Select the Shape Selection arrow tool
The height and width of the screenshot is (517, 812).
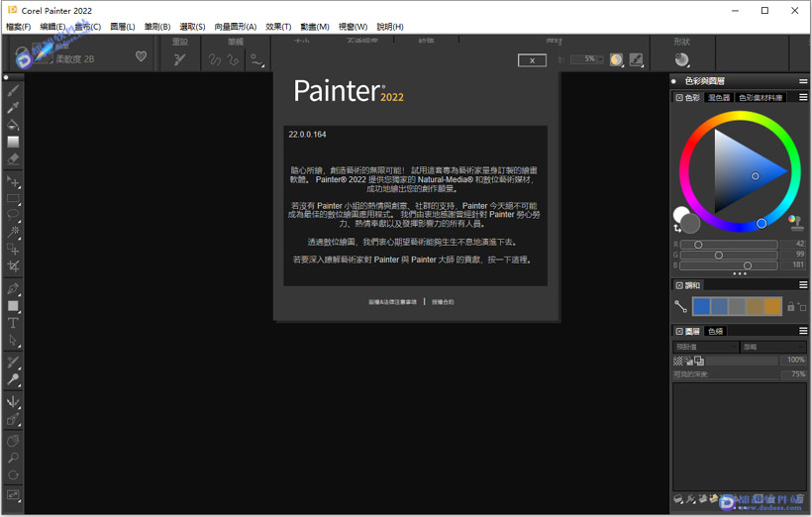tap(13, 341)
